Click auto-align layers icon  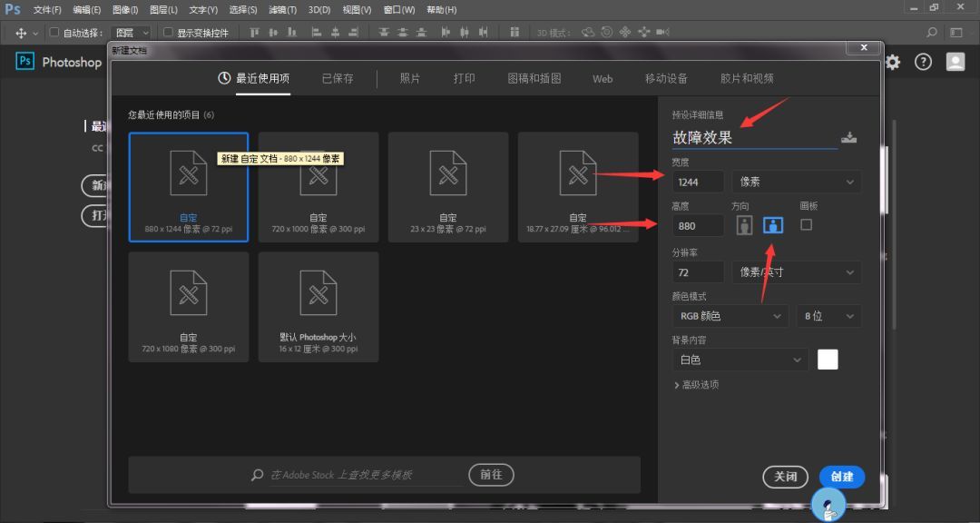(x=514, y=33)
